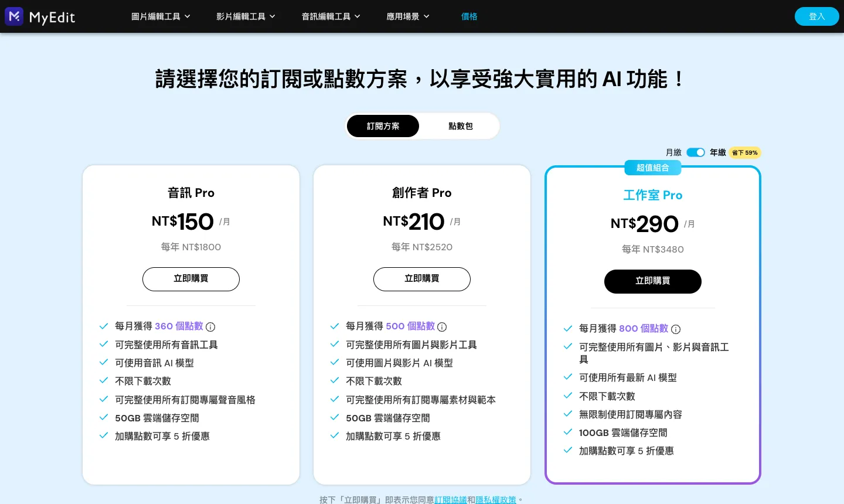Viewport: 844px width, 504px height.
Task: Click 可使用所有最新 AI 模型 feature line
Action: [x=628, y=378]
